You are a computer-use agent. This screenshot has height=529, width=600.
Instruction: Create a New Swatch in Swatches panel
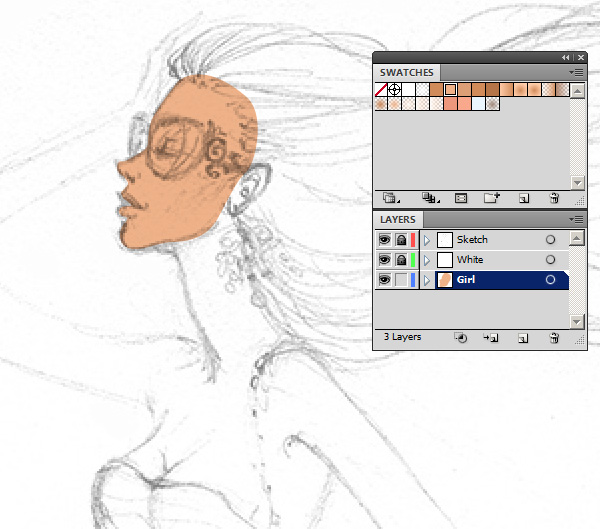pos(524,198)
